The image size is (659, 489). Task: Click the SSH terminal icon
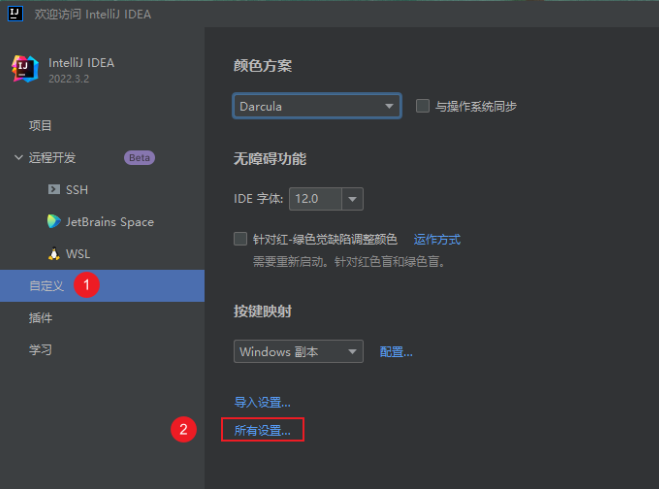[54, 189]
